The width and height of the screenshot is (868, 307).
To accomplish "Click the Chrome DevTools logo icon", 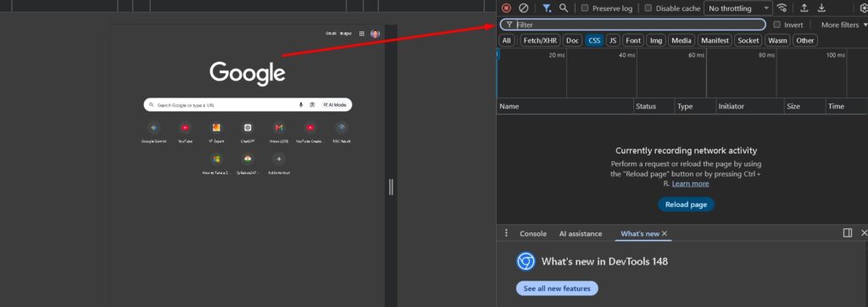I will point(526,261).
